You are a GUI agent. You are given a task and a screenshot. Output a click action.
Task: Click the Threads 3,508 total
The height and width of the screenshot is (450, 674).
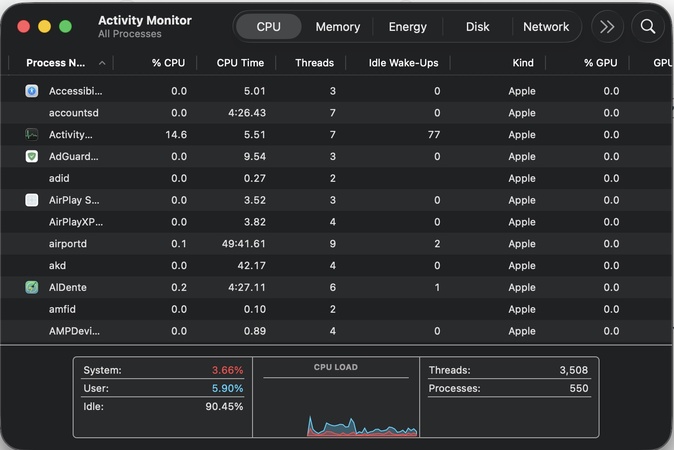[x=573, y=370]
